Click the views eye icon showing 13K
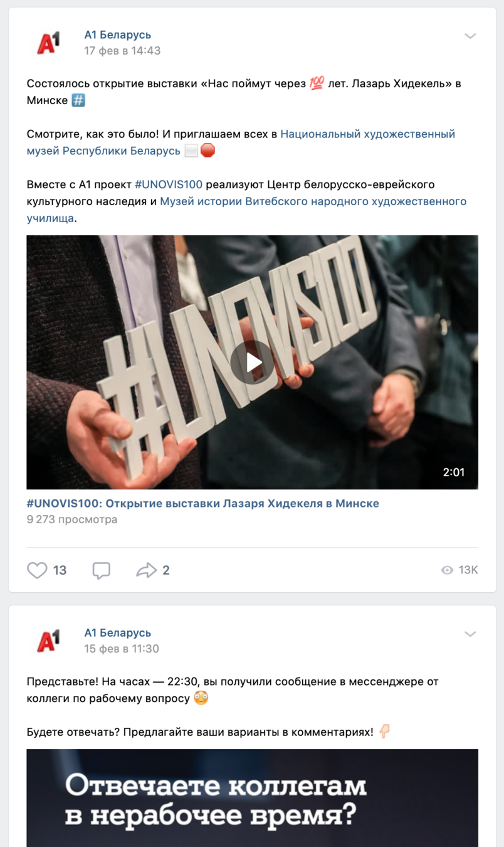Image resolution: width=504 pixels, height=847 pixels. [x=447, y=570]
